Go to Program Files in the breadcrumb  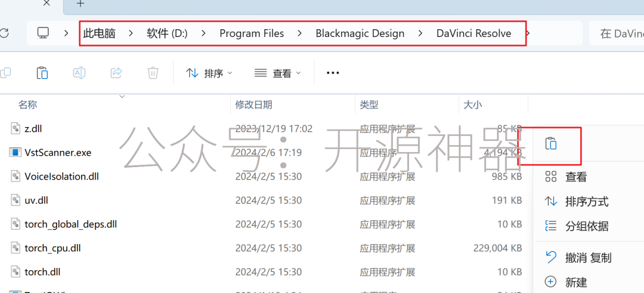[x=252, y=33]
